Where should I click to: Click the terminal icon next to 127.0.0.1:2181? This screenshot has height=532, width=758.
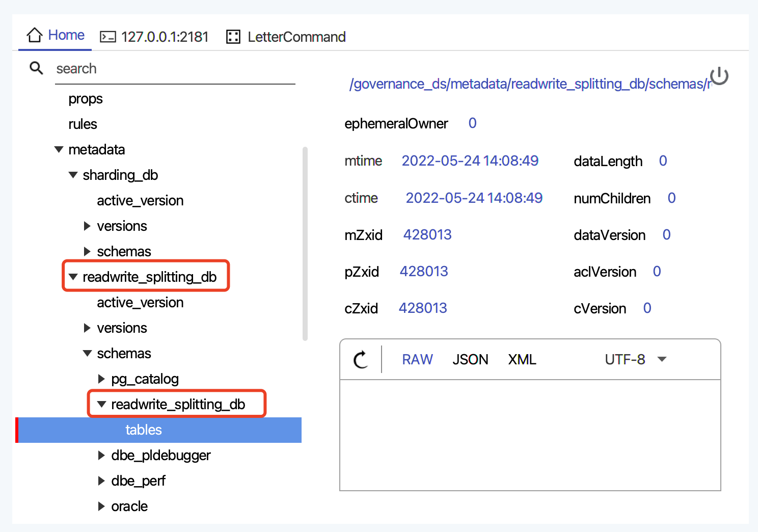108,37
